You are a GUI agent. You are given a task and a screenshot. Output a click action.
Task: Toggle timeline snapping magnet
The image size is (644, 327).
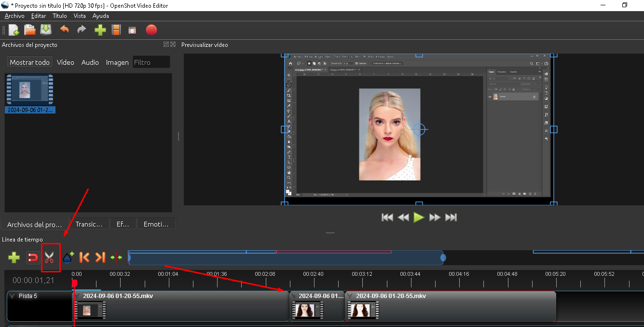pyautogui.click(x=32, y=257)
